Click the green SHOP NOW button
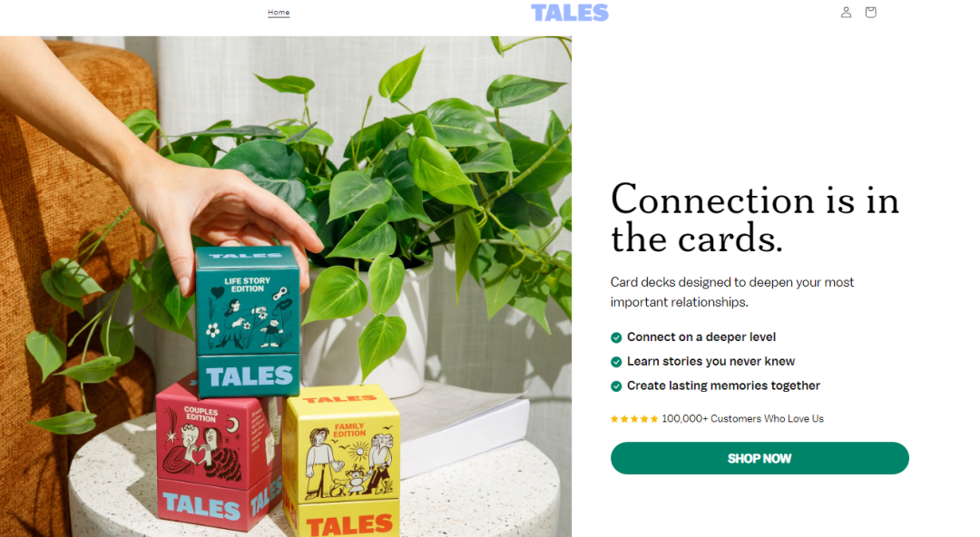Screen dimensions: 980x537 click(x=759, y=458)
